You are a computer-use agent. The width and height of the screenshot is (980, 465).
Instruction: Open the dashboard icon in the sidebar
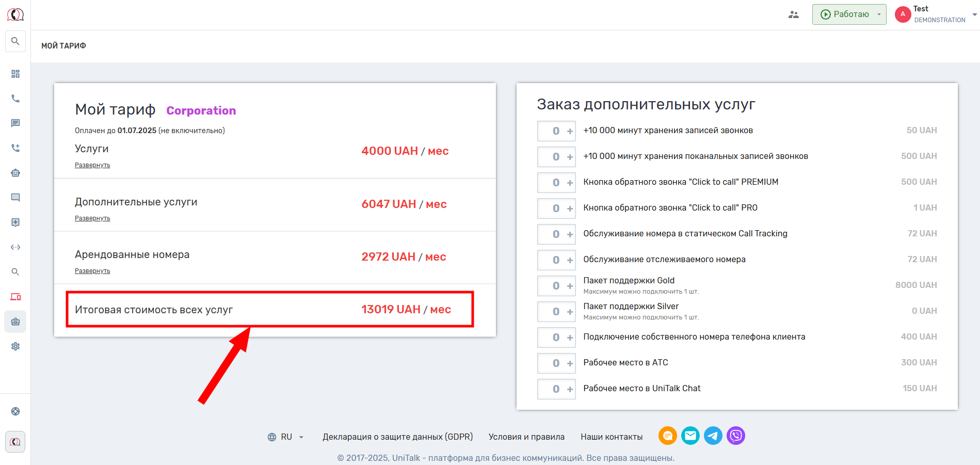15,74
